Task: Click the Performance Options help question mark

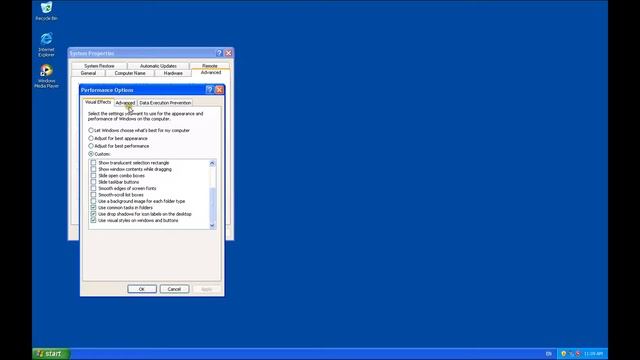Action: pyautogui.click(x=209, y=90)
